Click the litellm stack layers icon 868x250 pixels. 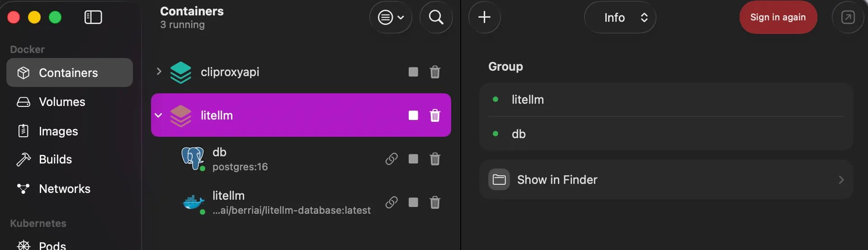point(180,116)
